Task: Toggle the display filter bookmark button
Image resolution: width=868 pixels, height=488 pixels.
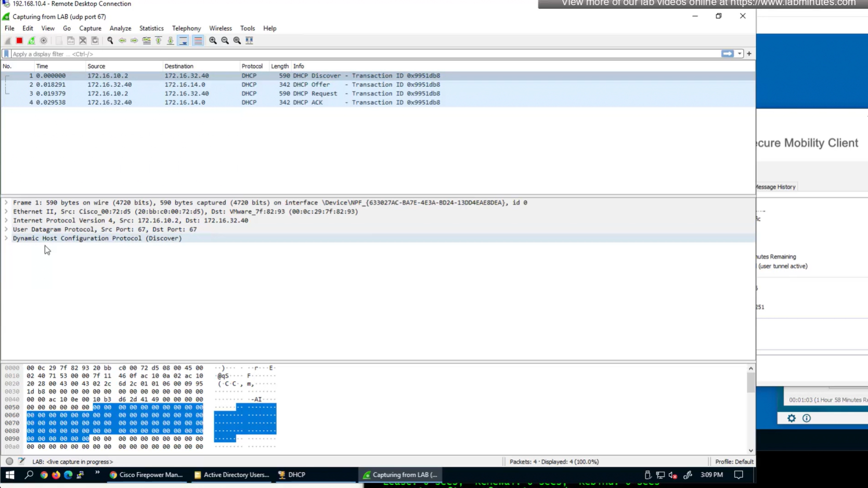Action: pyautogui.click(x=6, y=54)
